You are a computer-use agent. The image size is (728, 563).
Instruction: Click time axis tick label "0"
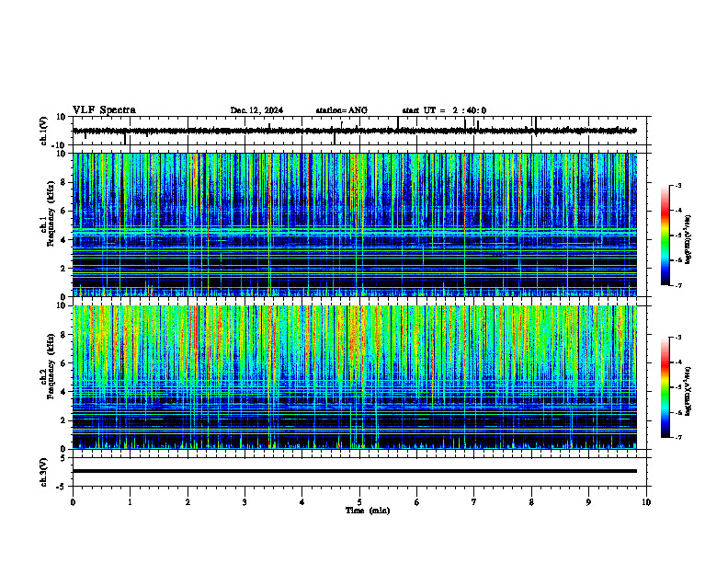pyautogui.click(x=73, y=502)
